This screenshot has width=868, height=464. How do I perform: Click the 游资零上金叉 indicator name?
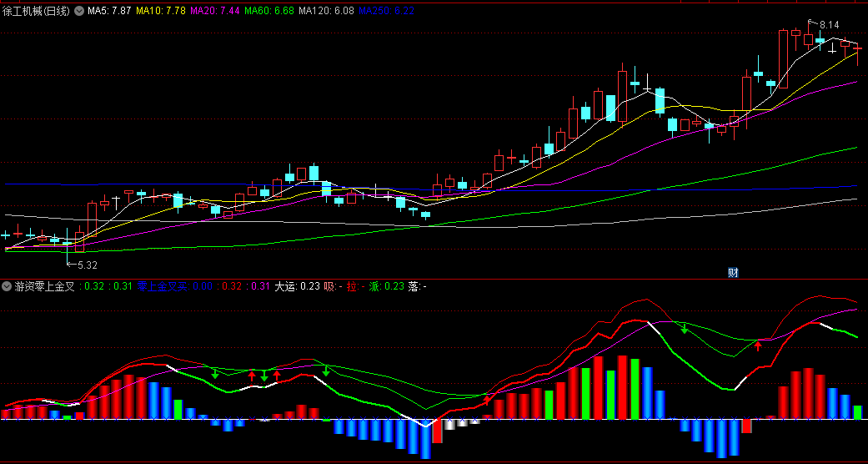44,286
